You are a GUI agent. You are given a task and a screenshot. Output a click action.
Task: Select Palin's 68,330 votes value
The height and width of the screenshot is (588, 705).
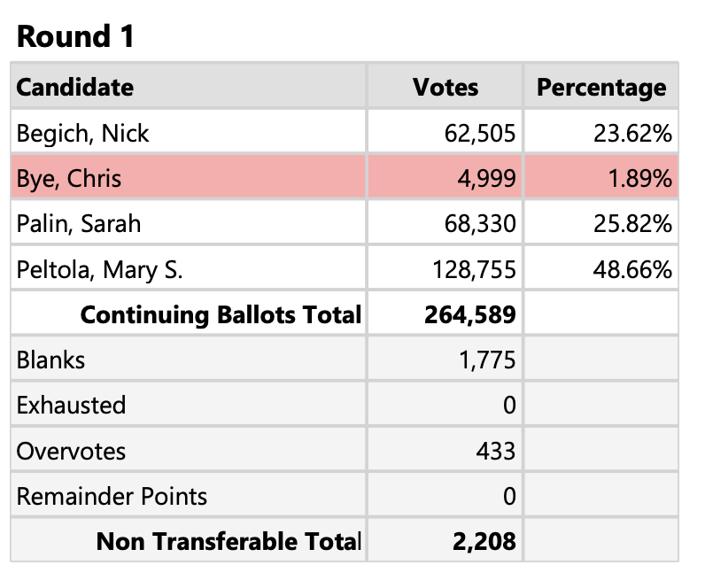click(479, 224)
